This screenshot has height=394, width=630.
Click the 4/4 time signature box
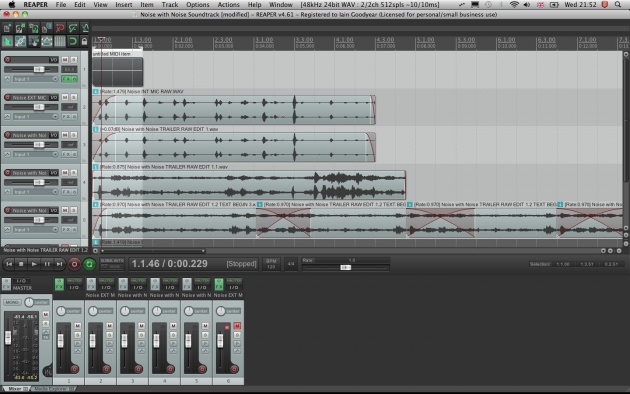(291, 264)
